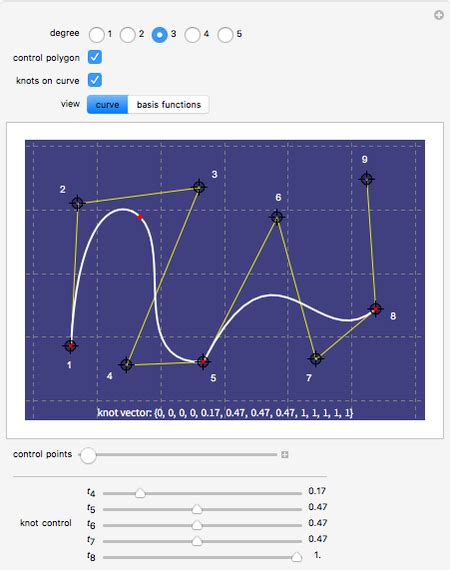Disable the control polygon checkbox

(95, 58)
